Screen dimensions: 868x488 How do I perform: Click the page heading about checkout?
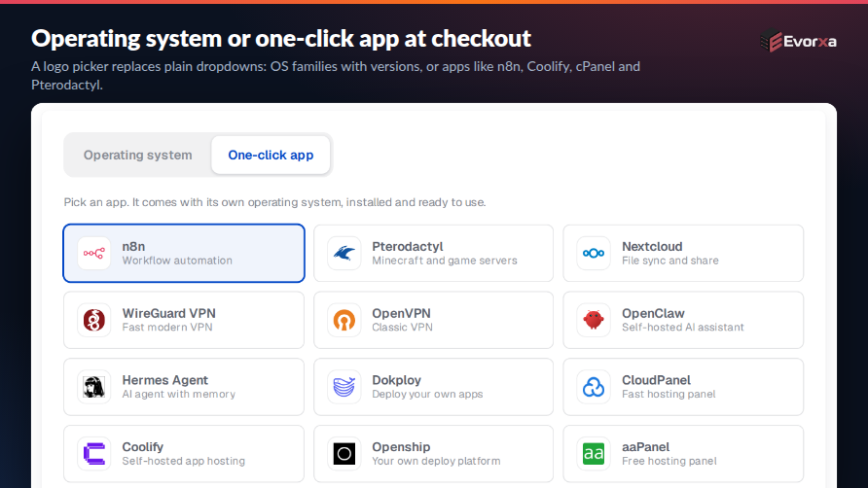280,39
